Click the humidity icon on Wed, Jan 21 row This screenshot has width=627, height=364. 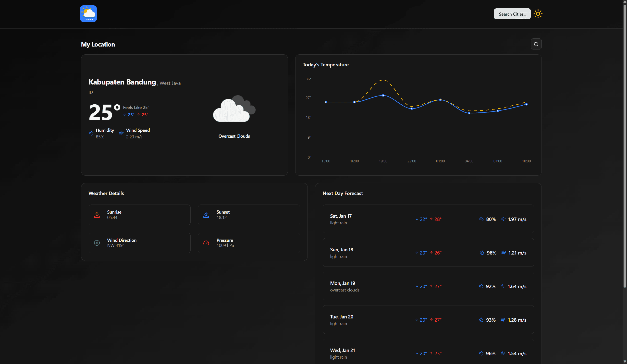click(481, 353)
